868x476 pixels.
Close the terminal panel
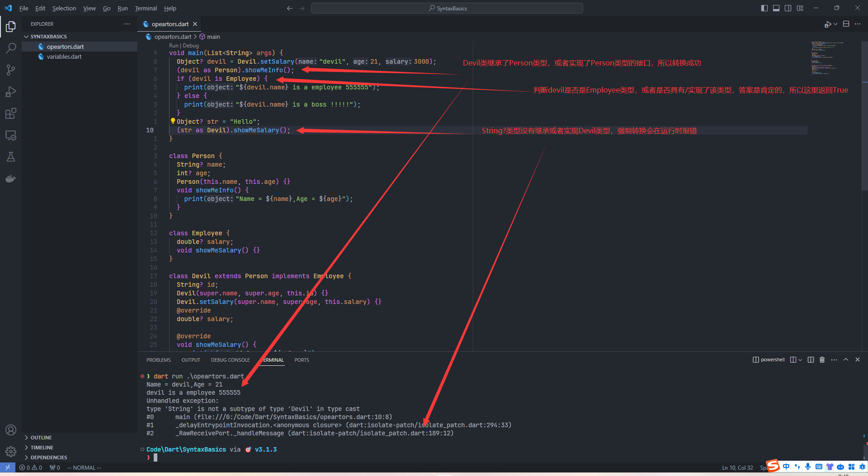858,359
